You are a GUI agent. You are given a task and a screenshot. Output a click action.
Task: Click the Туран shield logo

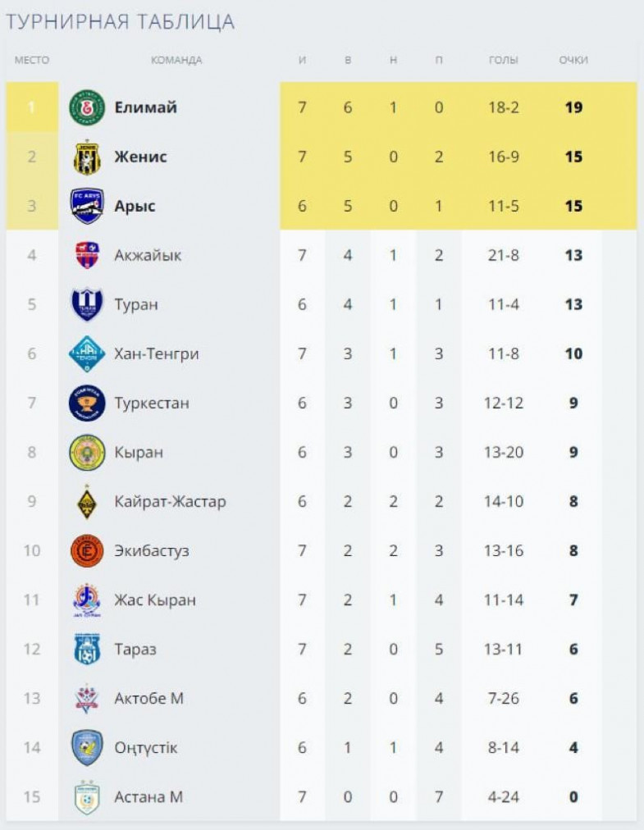(87, 304)
